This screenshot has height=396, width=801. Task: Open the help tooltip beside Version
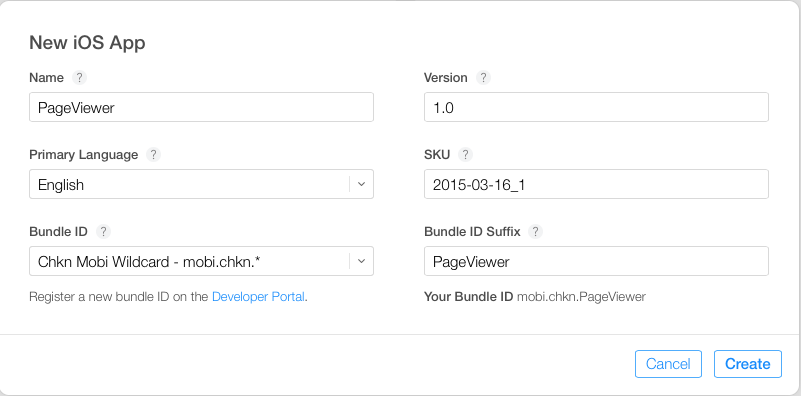pos(483,78)
